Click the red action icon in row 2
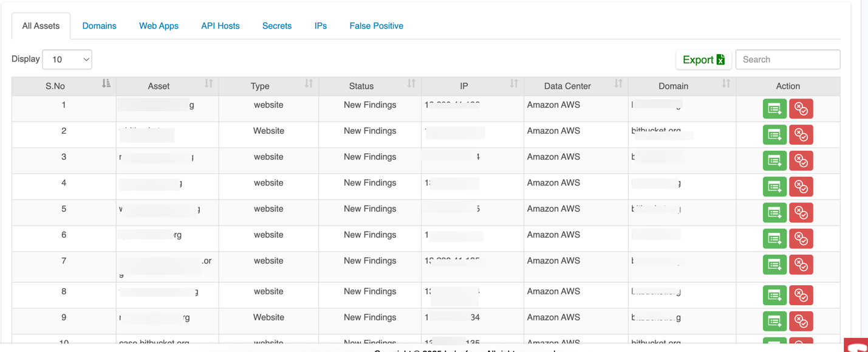868x352 pixels. pos(801,135)
